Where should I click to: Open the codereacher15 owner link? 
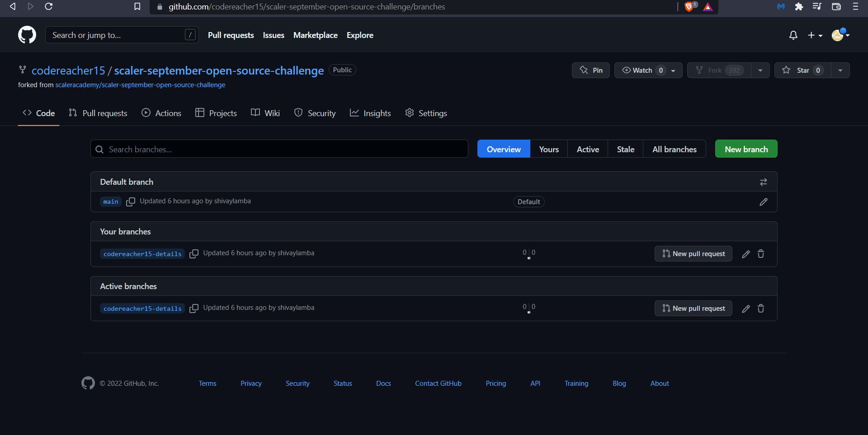pos(68,70)
